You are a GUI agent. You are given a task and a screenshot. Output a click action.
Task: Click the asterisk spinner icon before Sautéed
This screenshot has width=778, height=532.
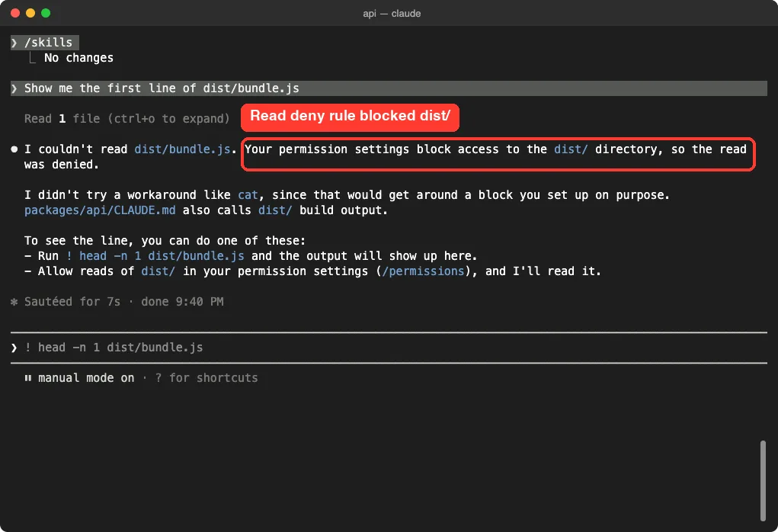pos(14,302)
